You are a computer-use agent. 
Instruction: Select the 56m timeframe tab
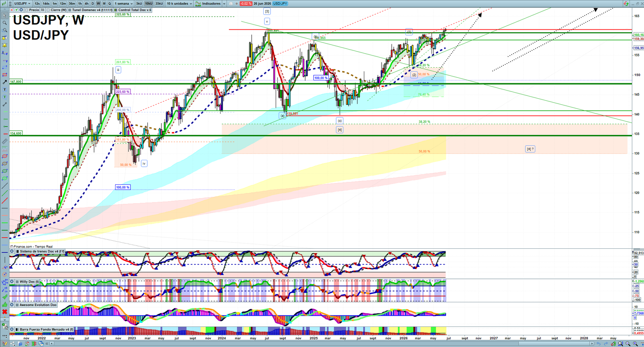click(72, 4)
